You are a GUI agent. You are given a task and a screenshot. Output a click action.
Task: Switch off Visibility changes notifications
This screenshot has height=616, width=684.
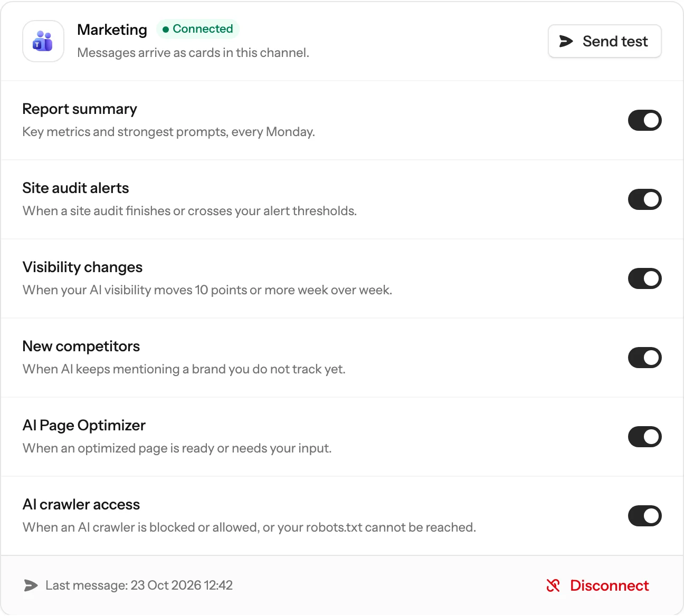[x=645, y=278]
